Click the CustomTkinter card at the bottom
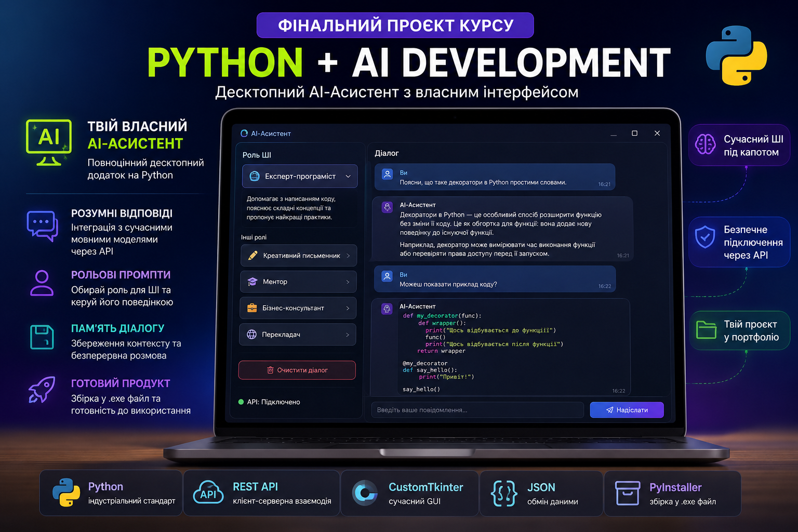798x532 pixels. [x=409, y=493]
